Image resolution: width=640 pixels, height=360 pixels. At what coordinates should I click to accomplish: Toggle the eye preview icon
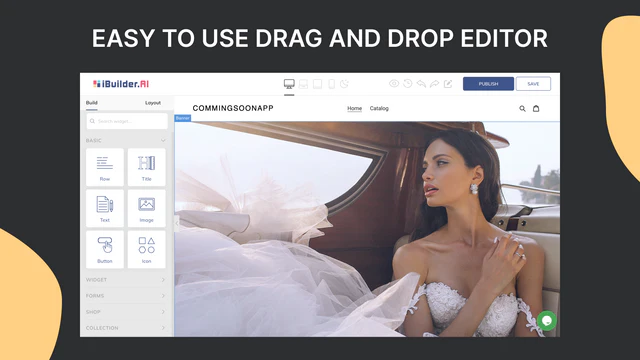(394, 84)
